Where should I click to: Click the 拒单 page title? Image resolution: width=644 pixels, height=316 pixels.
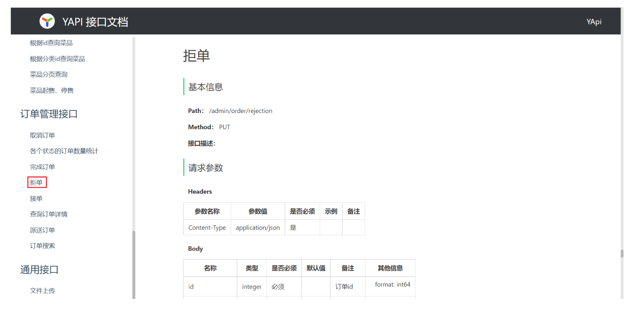click(196, 56)
